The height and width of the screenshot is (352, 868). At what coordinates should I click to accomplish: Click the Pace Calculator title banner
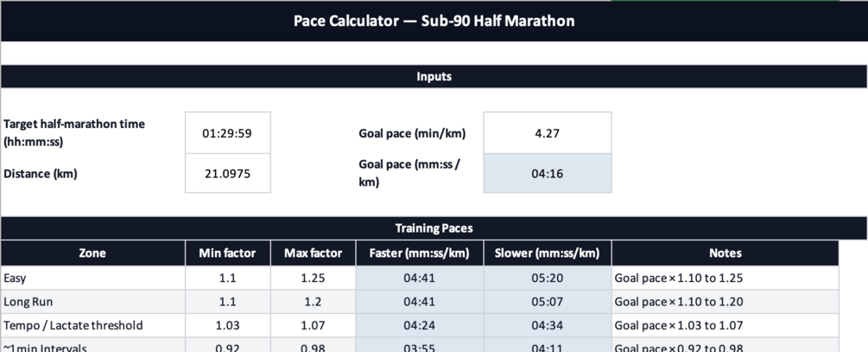point(434,21)
